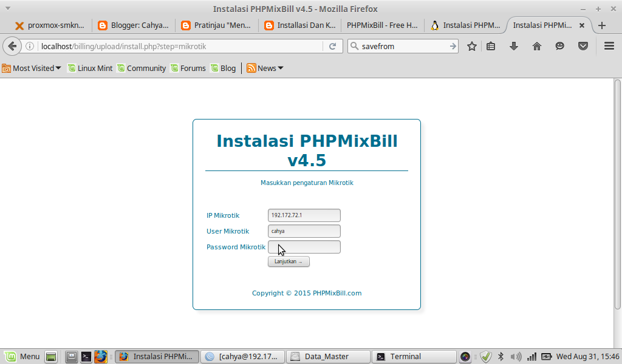
Task: Open the volume speaker tray icon
Action: pyautogui.click(x=516, y=357)
